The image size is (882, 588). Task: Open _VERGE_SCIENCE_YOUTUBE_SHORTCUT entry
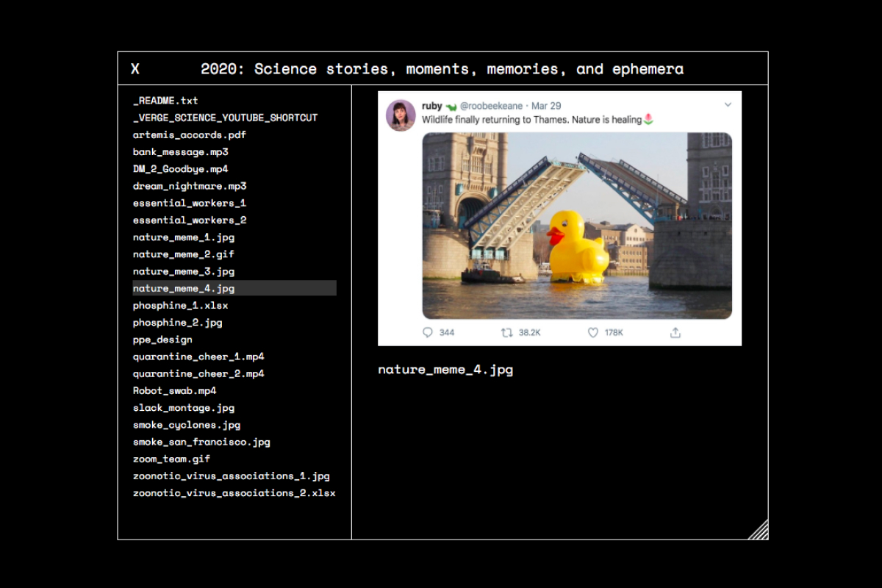click(x=225, y=118)
